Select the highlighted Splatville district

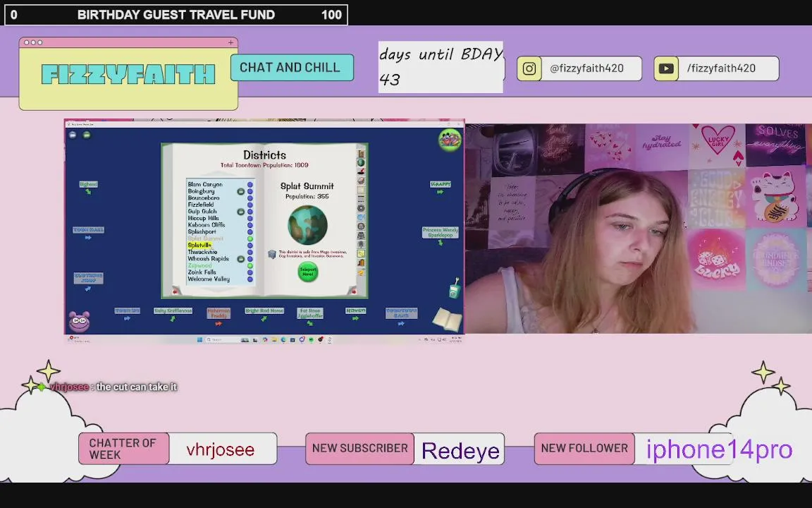(199, 246)
